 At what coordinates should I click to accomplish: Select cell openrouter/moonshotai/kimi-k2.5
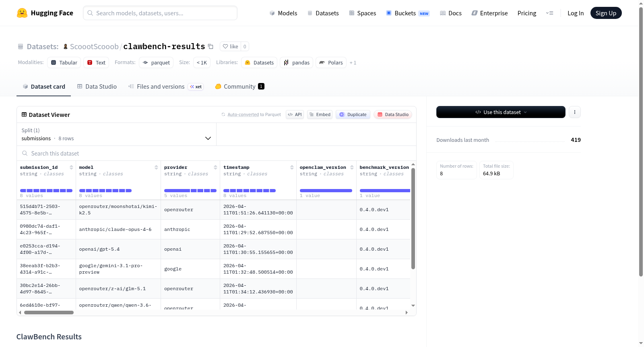(118, 210)
